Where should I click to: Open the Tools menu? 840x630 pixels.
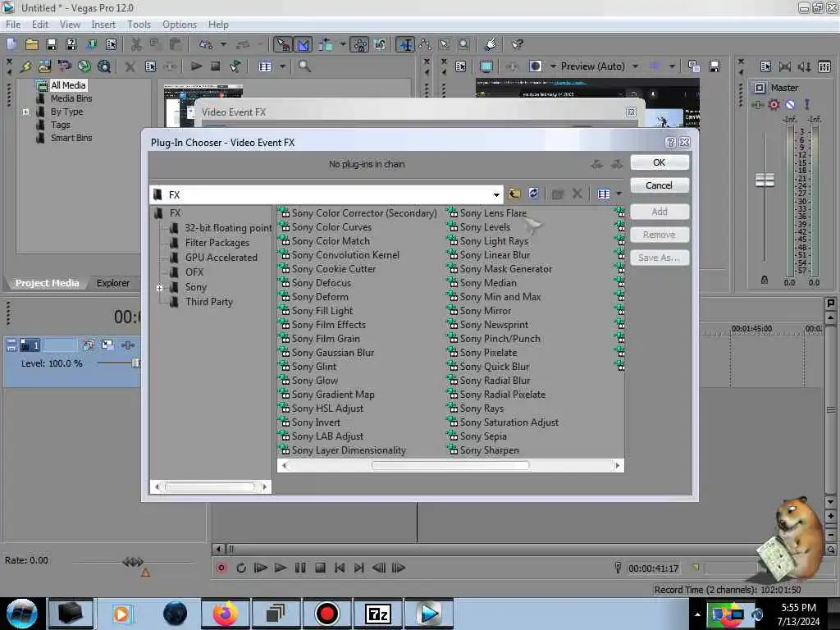point(139,25)
